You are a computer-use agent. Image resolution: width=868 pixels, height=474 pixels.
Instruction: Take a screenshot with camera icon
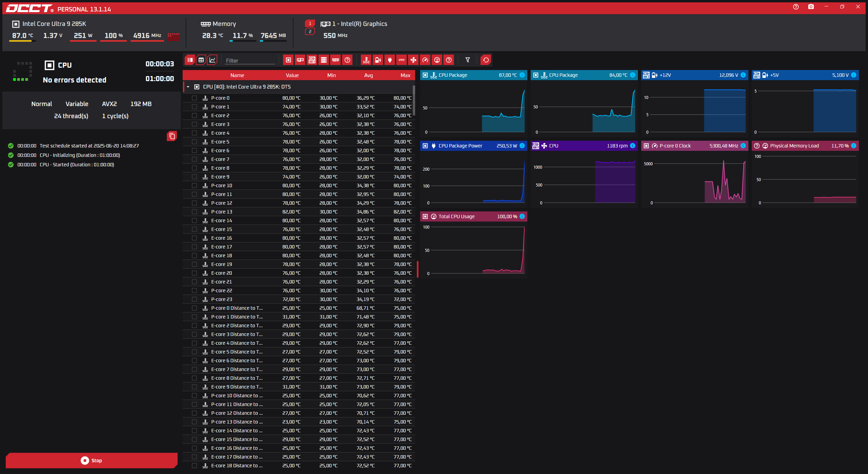coord(811,7)
